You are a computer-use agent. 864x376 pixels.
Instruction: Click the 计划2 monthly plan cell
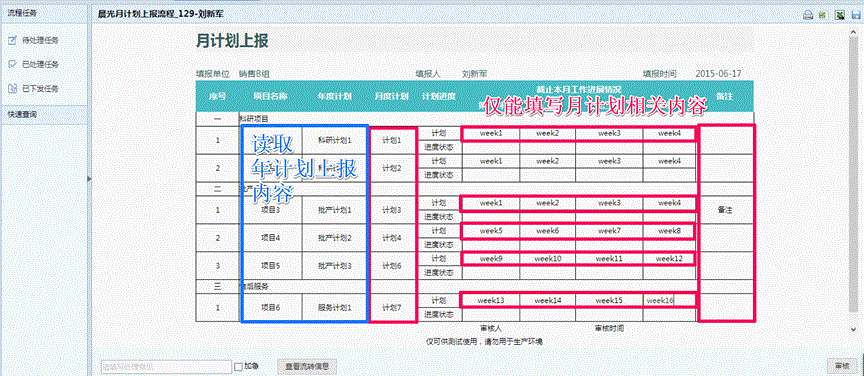392,168
